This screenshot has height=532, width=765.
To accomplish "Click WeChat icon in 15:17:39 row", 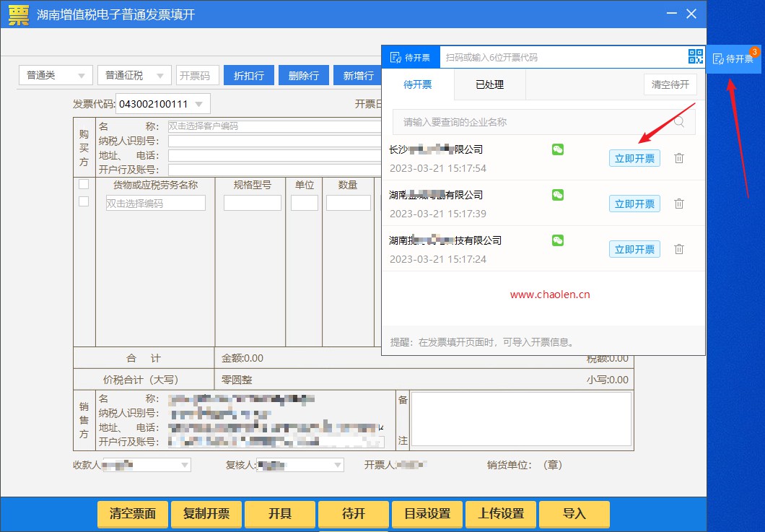I will coord(558,195).
